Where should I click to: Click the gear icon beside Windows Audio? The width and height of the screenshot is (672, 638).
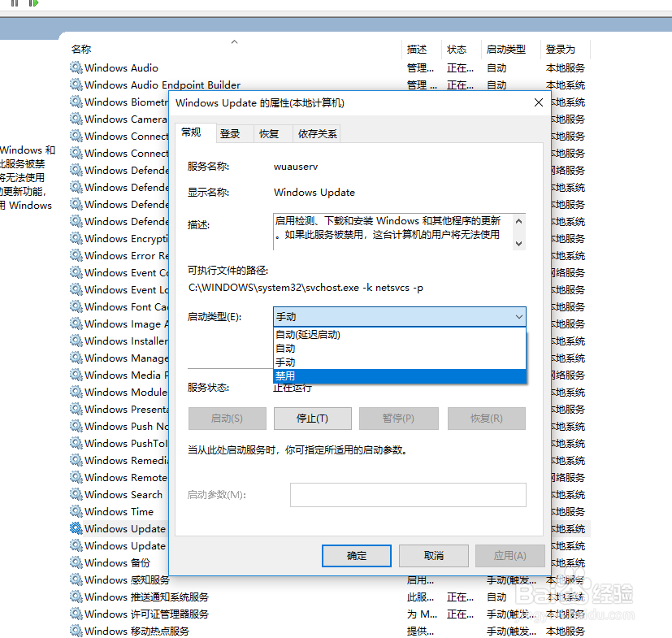point(76,67)
